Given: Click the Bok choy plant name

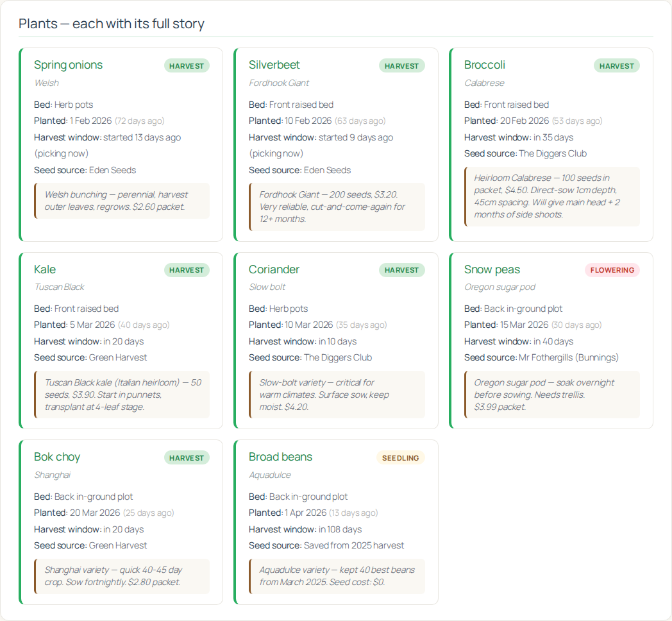Looking at the screenshot, I should click(57, 457).
